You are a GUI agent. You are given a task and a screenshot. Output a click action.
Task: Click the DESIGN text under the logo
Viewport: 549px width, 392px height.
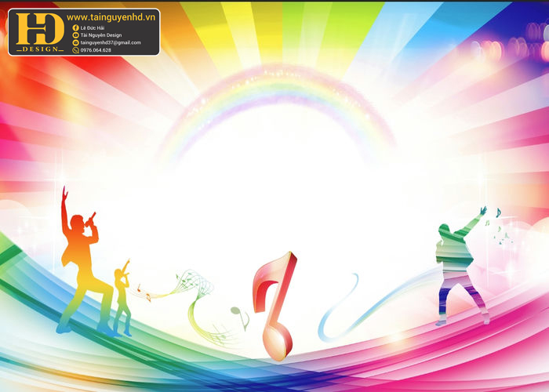click(x=40, y=49)
